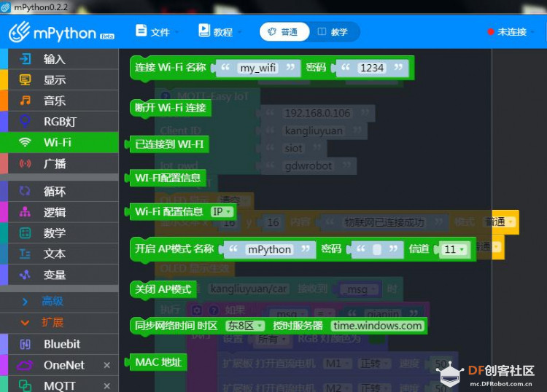This screenshot has width=547, height=392.
Task: Open the 显示 display category icon
Action: pos(25,80)
